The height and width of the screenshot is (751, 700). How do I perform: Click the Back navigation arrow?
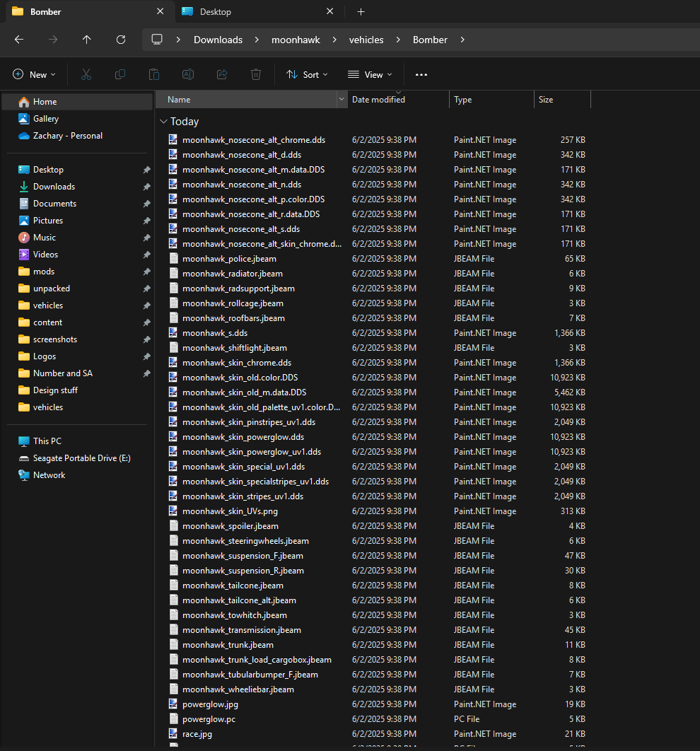[19, 40]
